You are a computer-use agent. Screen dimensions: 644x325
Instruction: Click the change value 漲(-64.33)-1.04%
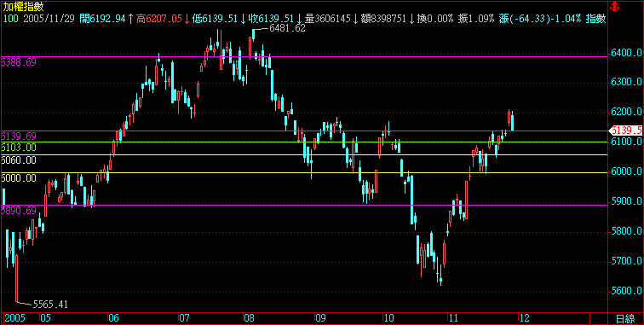(x=540, y=19)
